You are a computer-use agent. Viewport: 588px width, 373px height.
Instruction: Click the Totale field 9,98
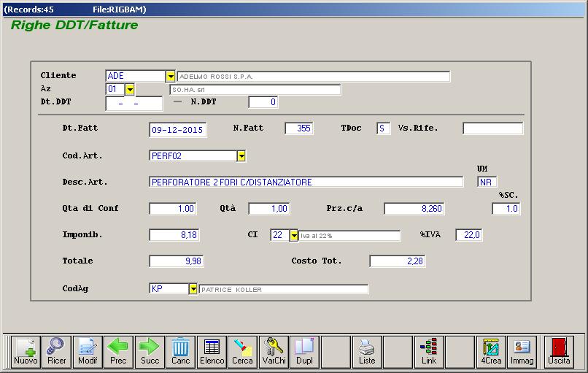click(177, 261)
